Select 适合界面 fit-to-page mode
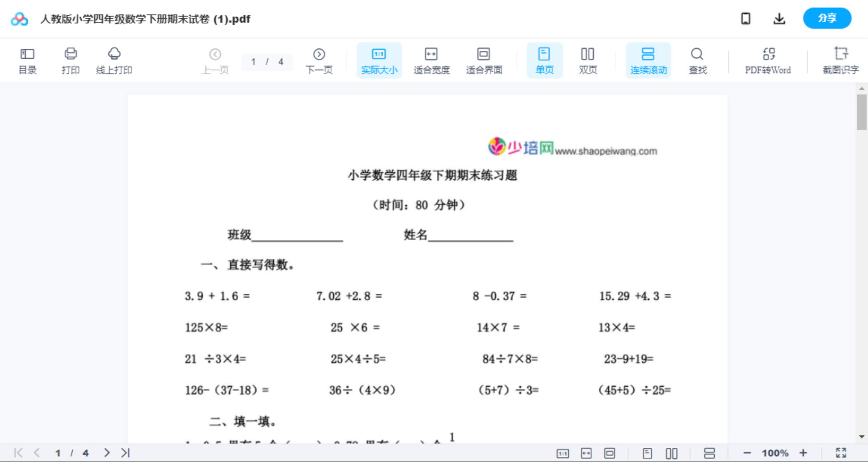The image size is (868, 462). click(x=484, y=60)
